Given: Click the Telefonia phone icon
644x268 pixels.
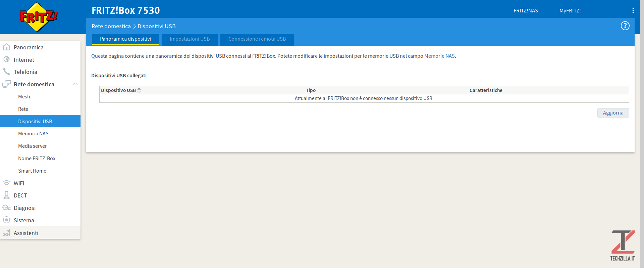Looking at the screenshot, I should (6, 72).
